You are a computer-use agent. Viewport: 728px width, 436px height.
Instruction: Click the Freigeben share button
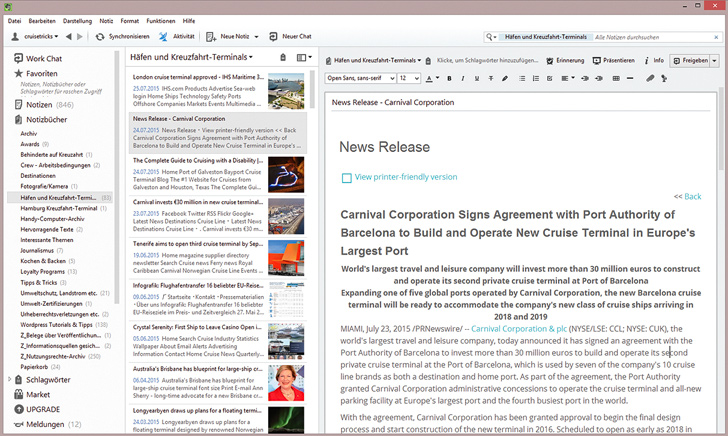click(690, 60)
